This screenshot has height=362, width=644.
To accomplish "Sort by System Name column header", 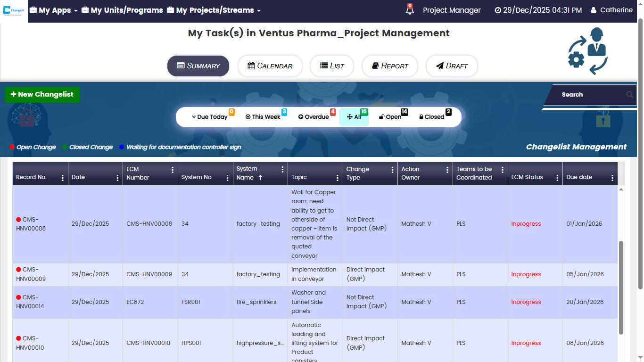I will click(247, 173).
